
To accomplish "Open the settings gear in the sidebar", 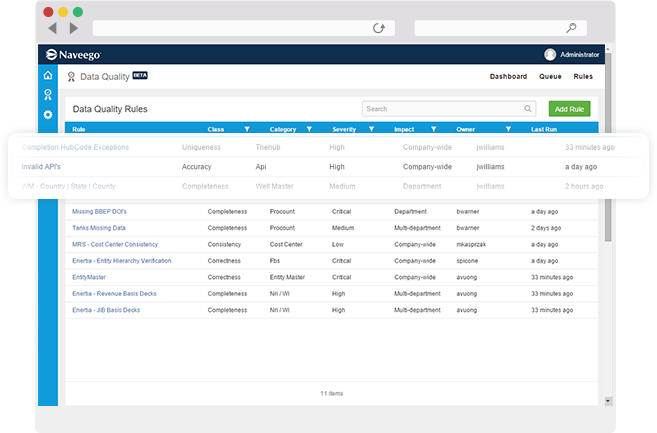I will pyautogui.click(x=48, y=114).
